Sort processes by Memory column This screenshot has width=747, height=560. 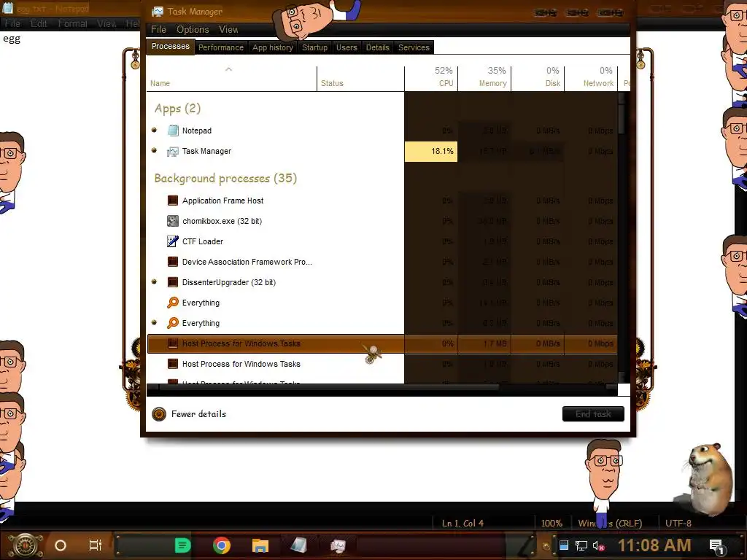point(484,77)
